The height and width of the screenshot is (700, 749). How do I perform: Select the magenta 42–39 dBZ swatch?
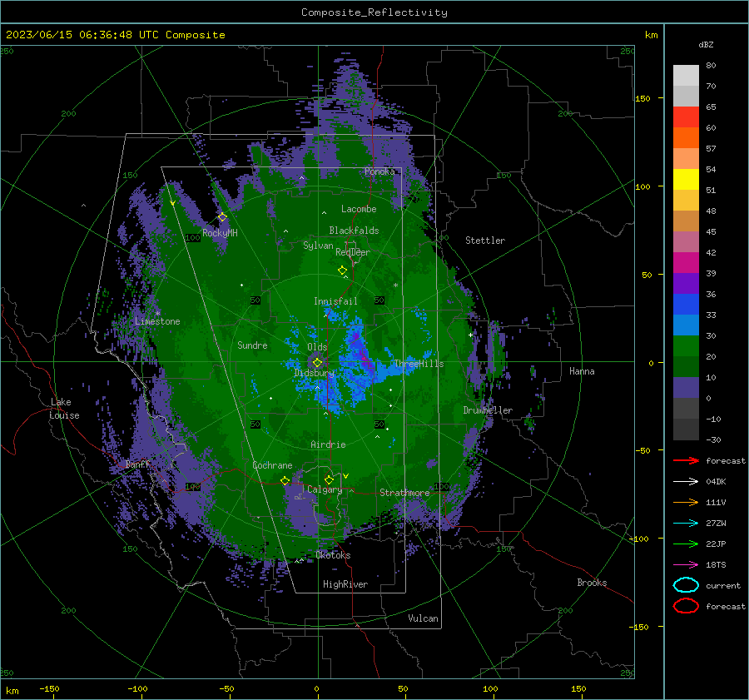tap(686, 263)
